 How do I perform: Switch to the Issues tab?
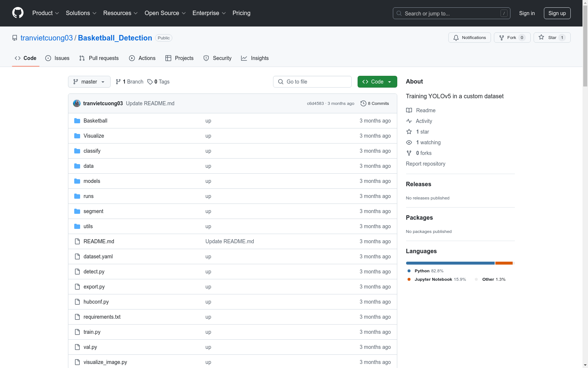(57, 58)
